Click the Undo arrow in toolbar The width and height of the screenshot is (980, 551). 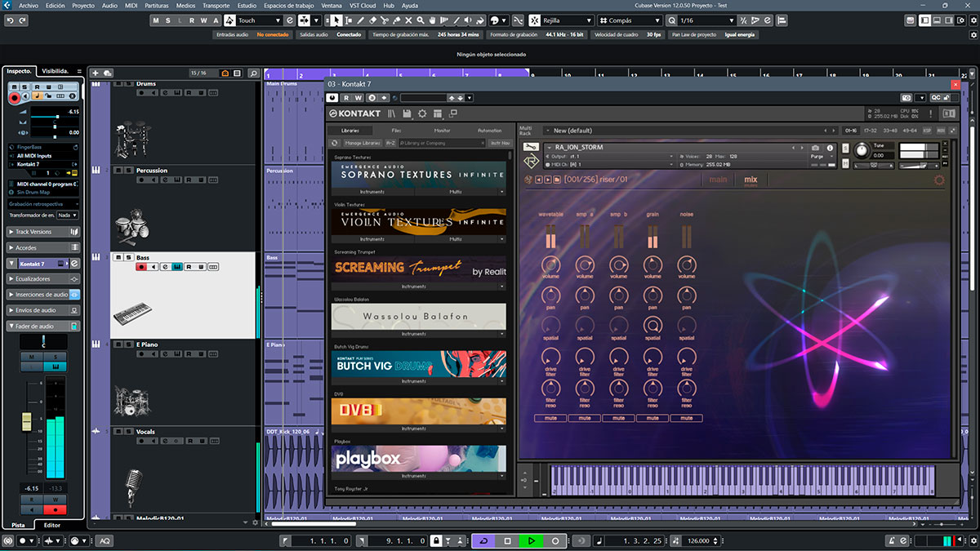tap(11, 20)
